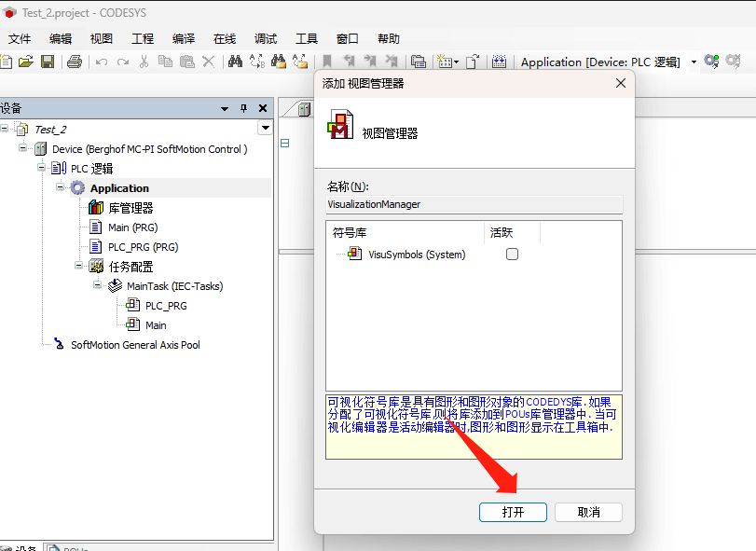Click the Find binoculars icon

click(x=235, y=62)
